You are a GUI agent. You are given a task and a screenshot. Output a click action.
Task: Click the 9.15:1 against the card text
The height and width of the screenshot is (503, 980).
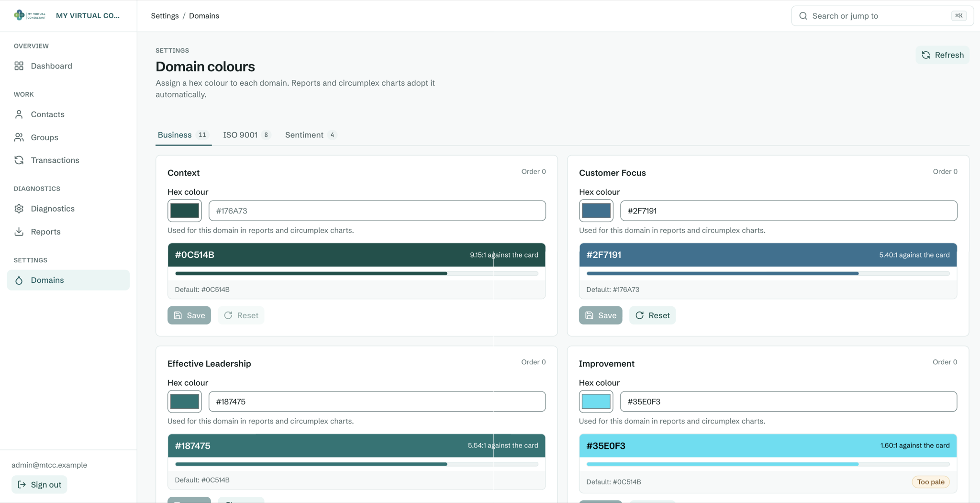tap(504, 255)
